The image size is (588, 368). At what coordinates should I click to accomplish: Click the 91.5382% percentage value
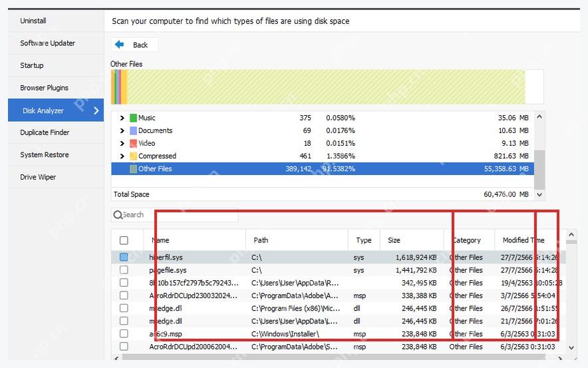click(x=339, y=169)
